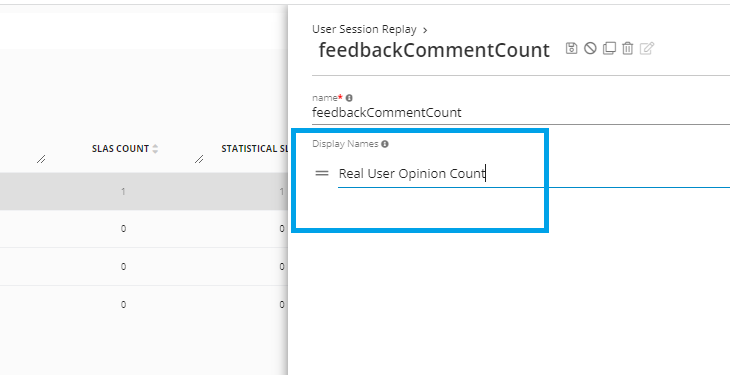The width and height of the screenshot is (730, 375).
Task: Click the chevron after User Session Replay
Action: coord(425,30)
